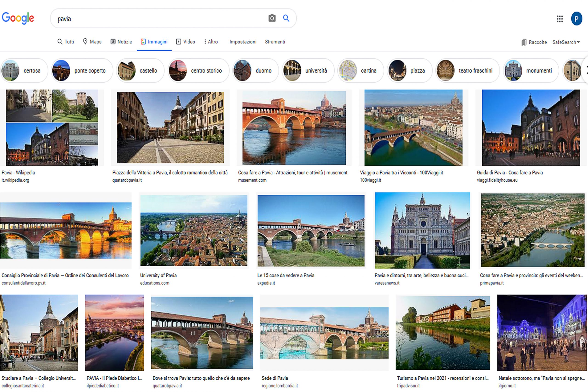Image resolution: width=588 pixels, height=392 pixels.
Task: Filter by cartina chip
Action: [x=361, y=71]
